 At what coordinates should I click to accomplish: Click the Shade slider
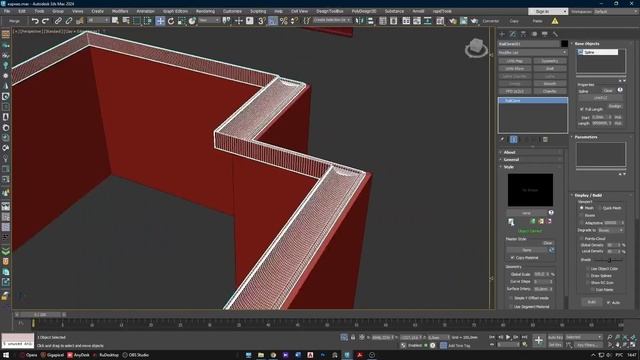608,260
